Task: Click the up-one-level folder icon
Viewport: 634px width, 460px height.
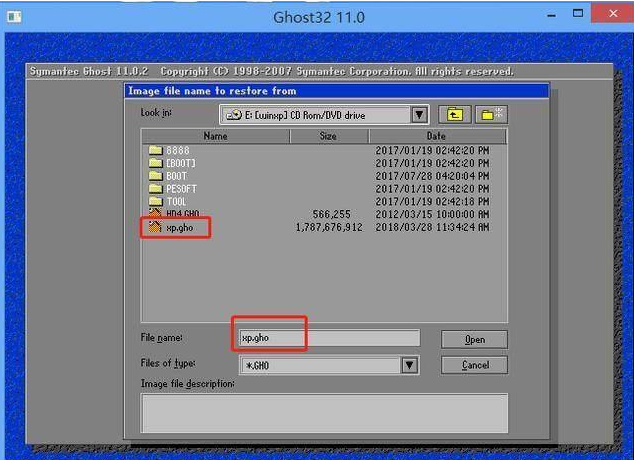Action: pos(454,115)
